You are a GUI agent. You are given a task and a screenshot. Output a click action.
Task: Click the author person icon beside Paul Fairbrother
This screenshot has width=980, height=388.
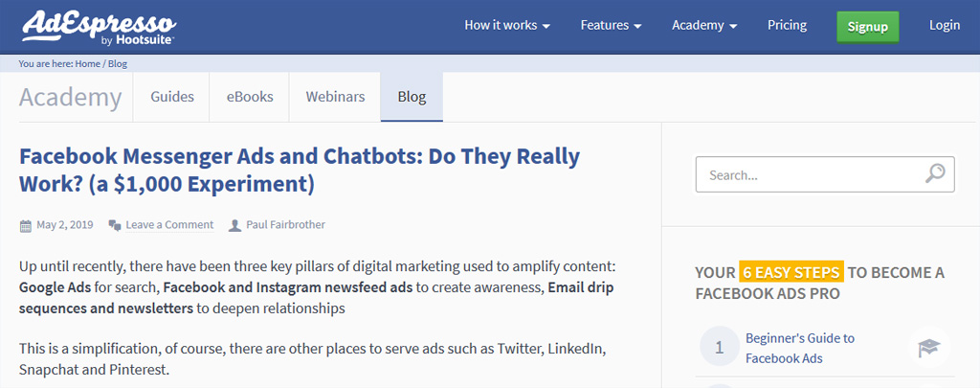pos(235,225)
